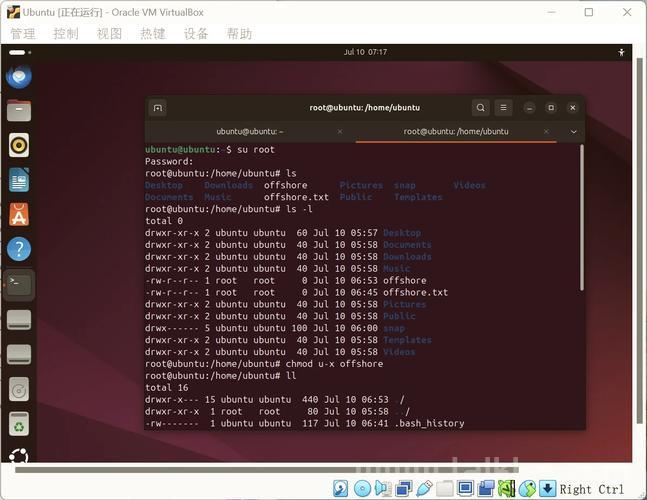The width and height of the screenshot is (647, 500).
Task: Click the Right Ctrl host key label
Action: tap(591, 489)
